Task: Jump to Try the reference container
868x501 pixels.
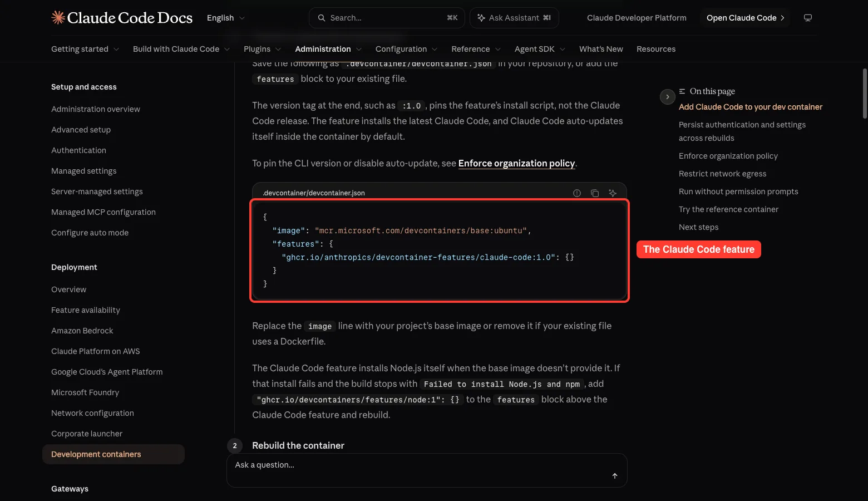Action: click(728, 209)
